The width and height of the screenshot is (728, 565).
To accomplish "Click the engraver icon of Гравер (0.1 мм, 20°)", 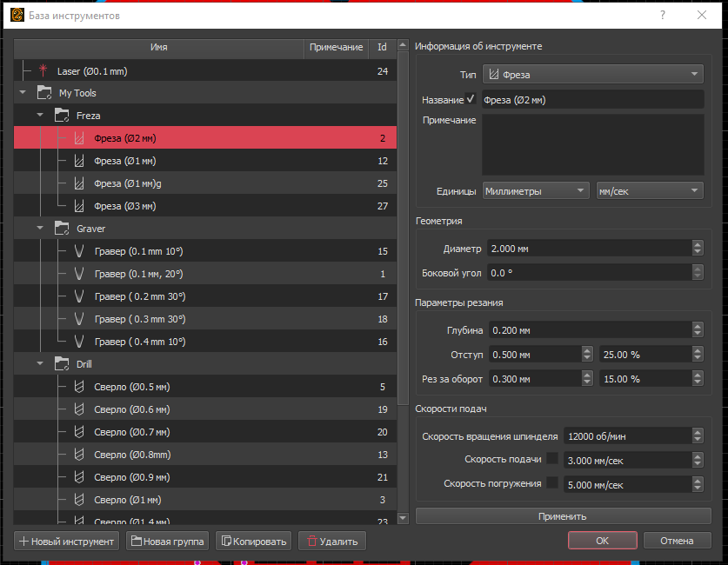I will 79,274.
